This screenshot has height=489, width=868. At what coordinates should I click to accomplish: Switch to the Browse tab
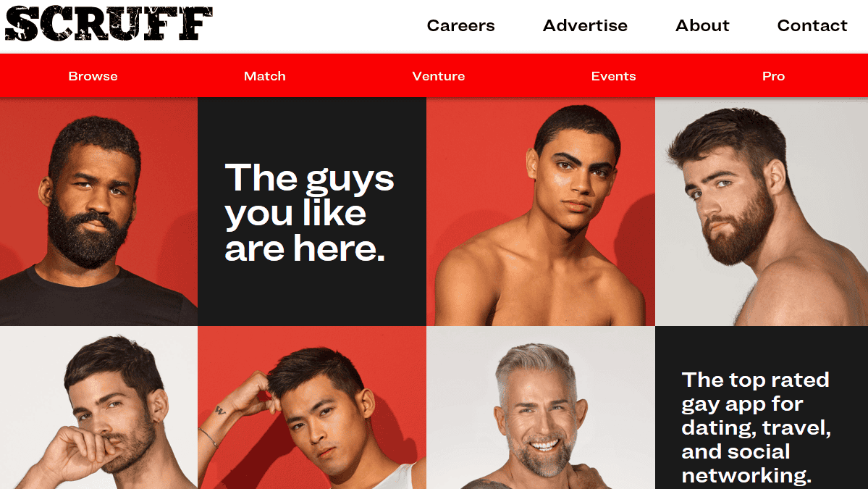tap(93, 76)
